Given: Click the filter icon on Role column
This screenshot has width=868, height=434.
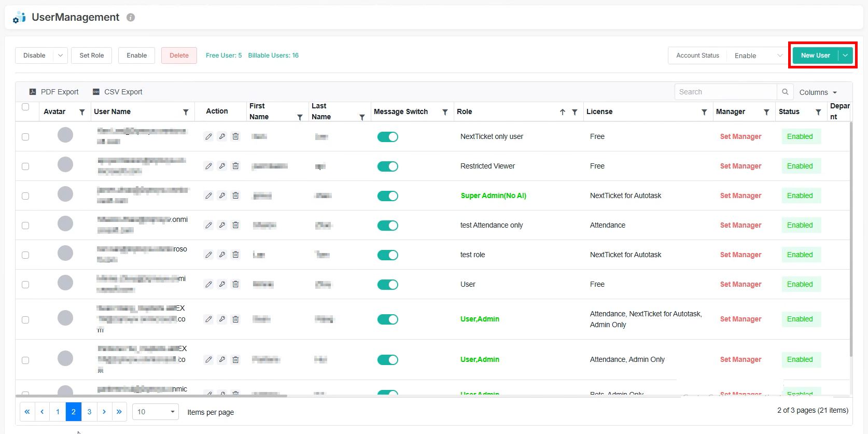Looking at the screenshot, I should point(575,112).
